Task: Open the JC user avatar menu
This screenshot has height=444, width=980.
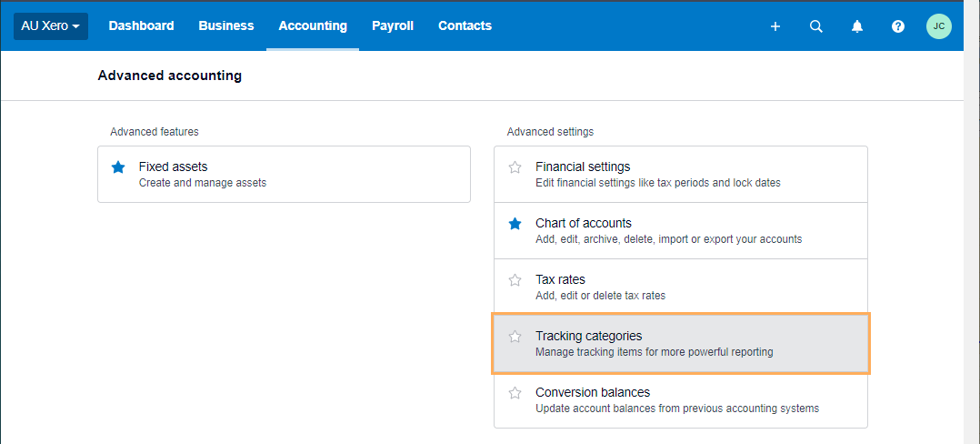Action: (939, 26)
